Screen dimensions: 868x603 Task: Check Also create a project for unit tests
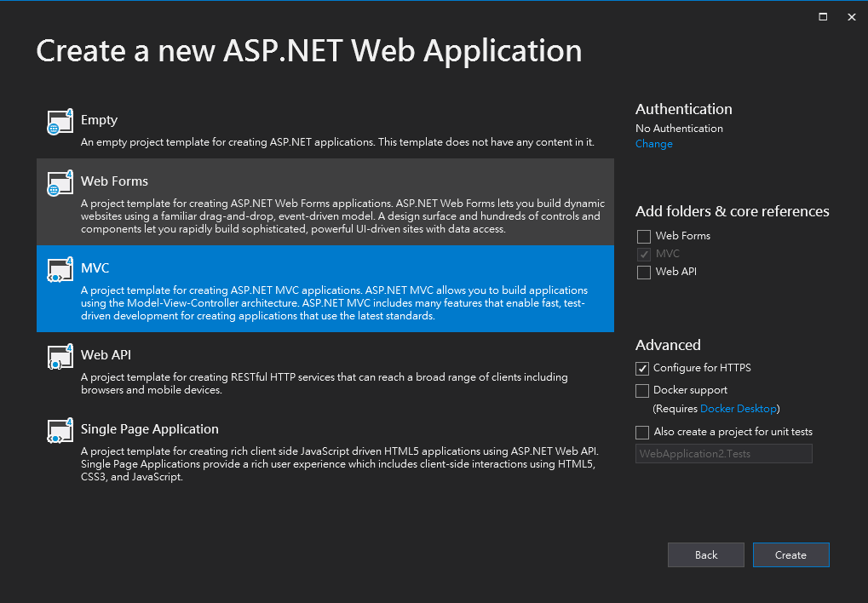pyautogui.click(x=642, y=433)
